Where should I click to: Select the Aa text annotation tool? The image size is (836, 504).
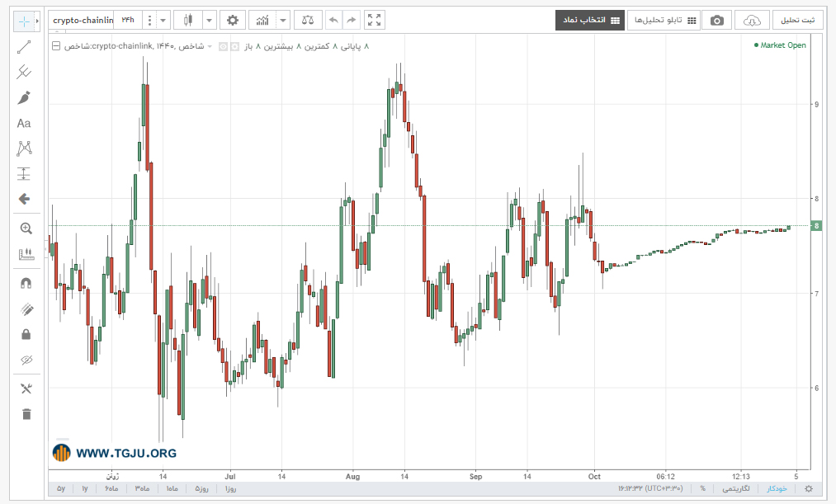[24, 124]
